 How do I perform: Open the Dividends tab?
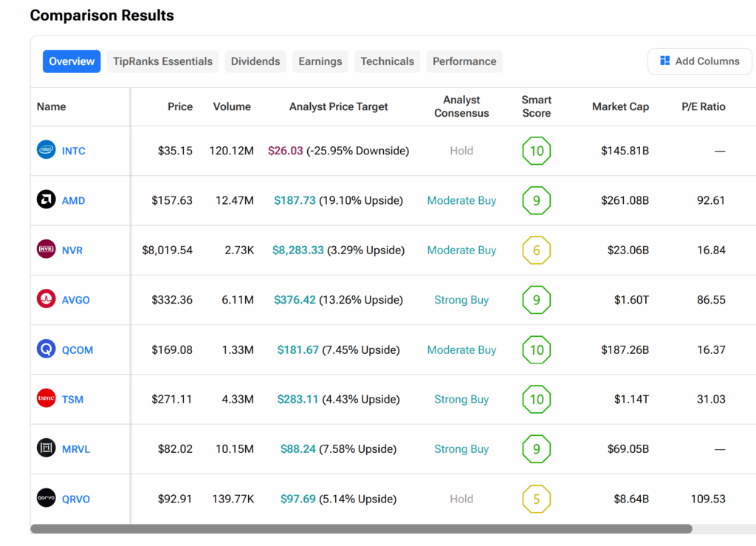click(x=255, y=61)
